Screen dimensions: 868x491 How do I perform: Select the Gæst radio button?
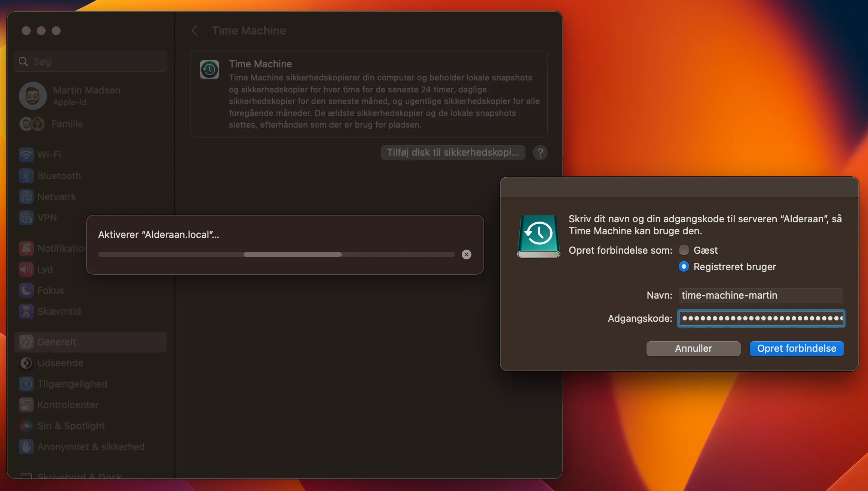point(684,250)
